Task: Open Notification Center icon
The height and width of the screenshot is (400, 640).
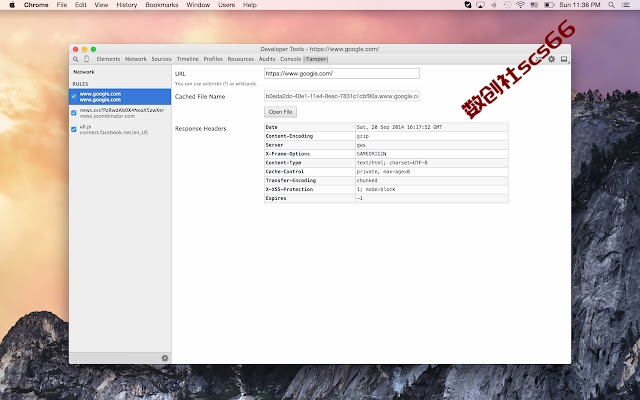Action: (626, 5)
